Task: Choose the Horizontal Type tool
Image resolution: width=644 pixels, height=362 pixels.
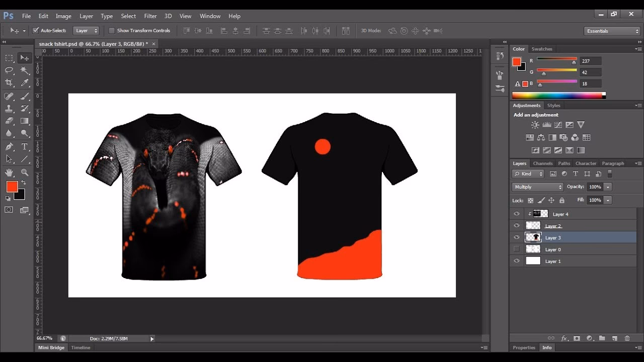Action: (x=24, y=147)
